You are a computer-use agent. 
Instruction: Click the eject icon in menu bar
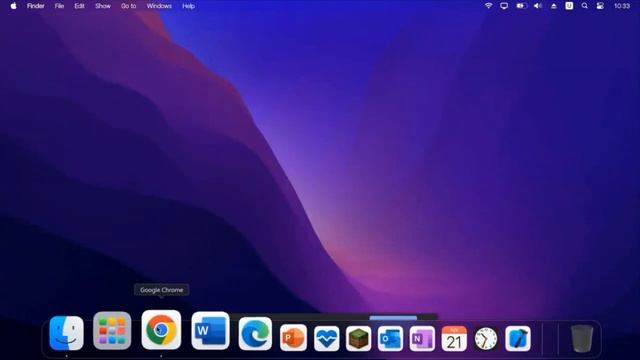pos(553,6)
